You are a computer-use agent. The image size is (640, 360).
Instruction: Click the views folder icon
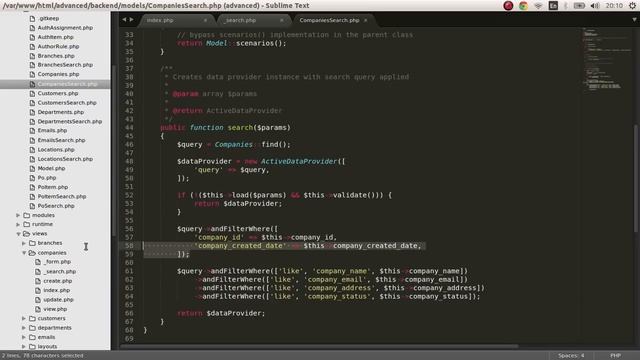point(27,234)
